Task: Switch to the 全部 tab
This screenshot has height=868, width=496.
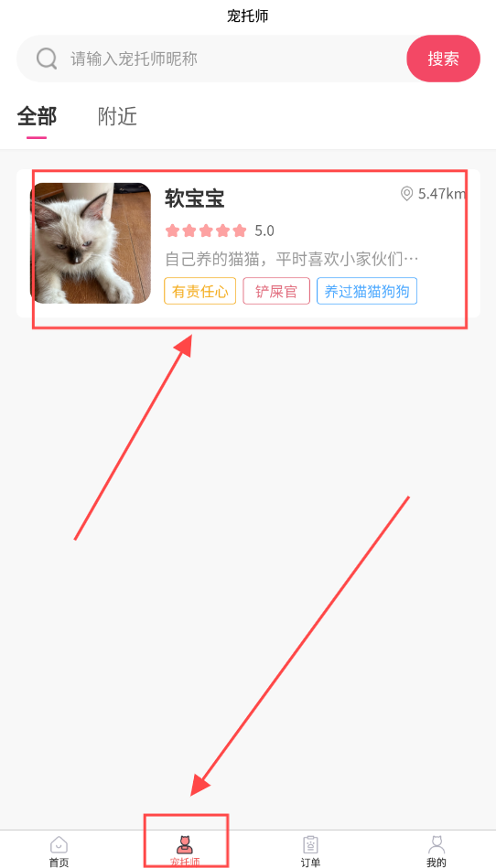Action: coord(37,116)
